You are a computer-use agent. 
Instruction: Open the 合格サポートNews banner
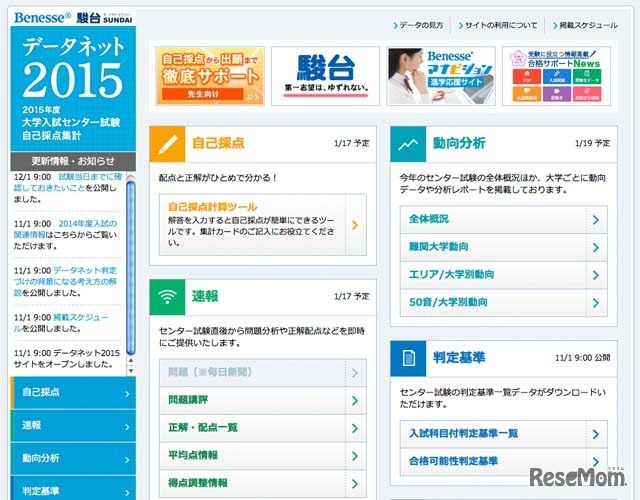coord(557,76)
